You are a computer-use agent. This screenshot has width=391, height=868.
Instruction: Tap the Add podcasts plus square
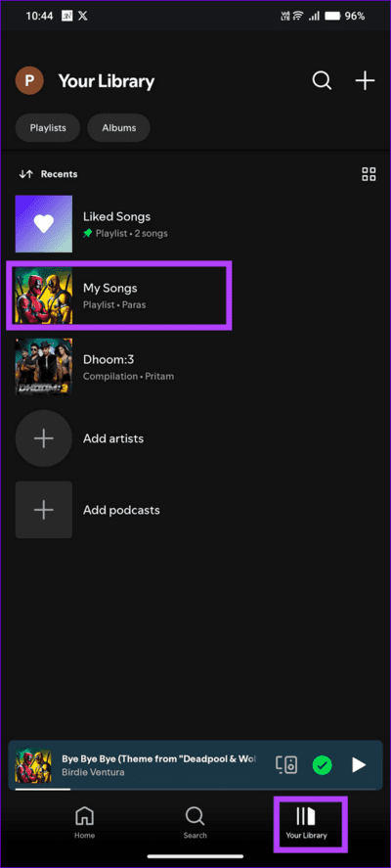pyautogui.click(x=44, y=510)
